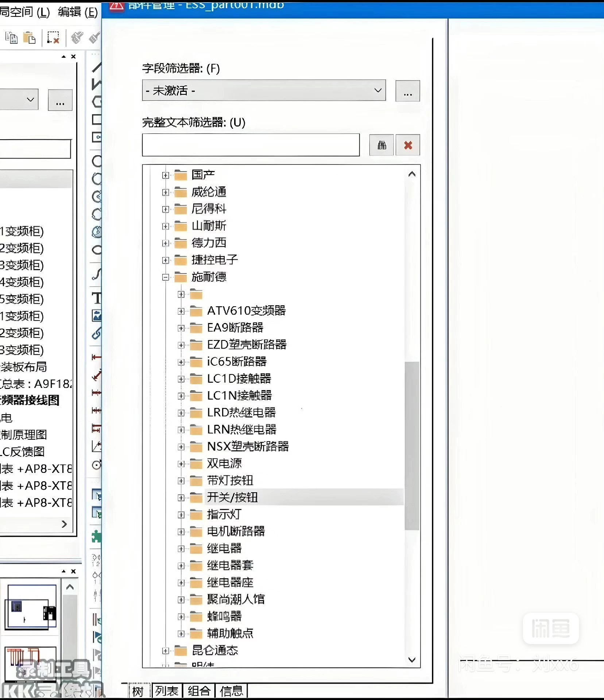Click the 完整文本筛选器 input field
The width and height of the screenshot is (604, 700).
pos(251,145)
